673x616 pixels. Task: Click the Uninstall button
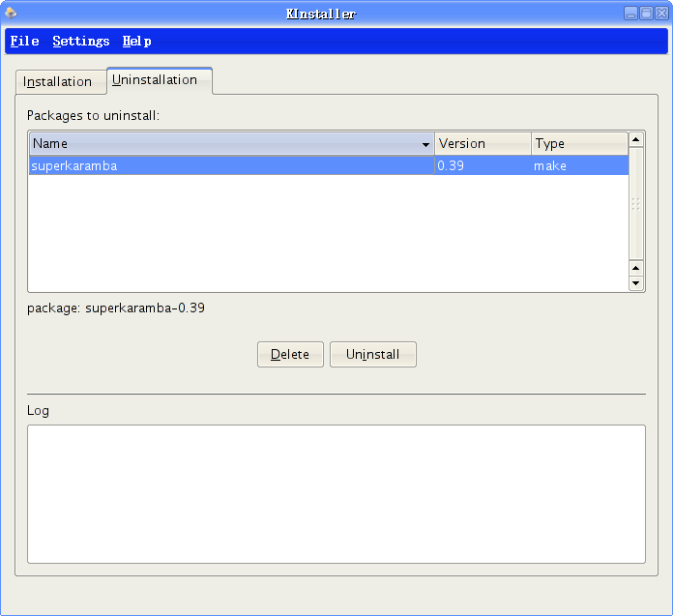pos(373,355)
